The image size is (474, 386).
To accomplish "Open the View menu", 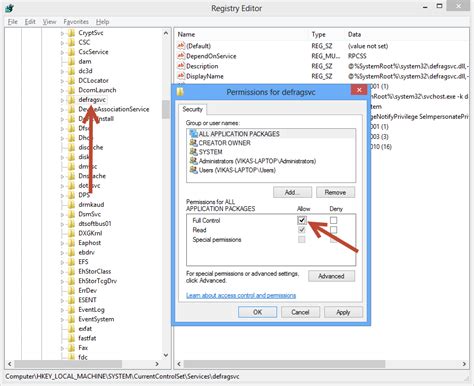I will click(x=49, y=22).
